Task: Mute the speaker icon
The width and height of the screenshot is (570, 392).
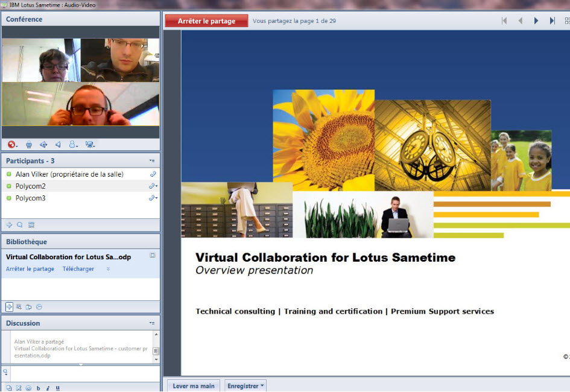Action: (58, 145)
